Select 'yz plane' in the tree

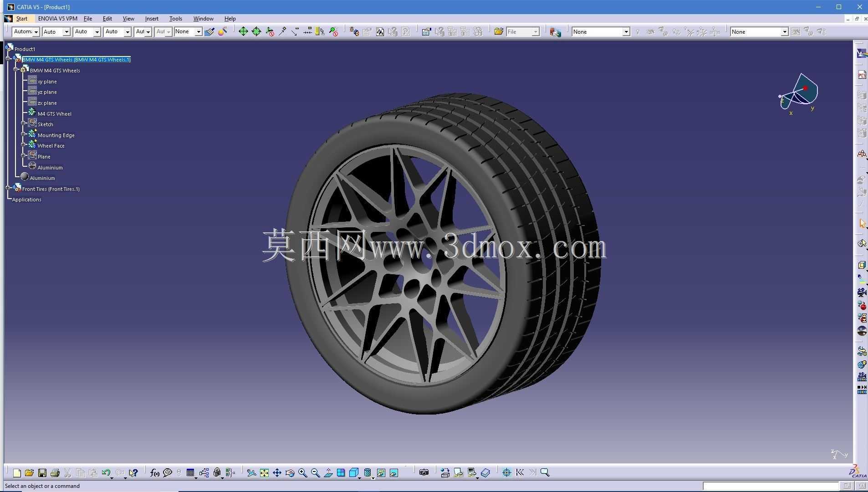[x=47, y=92]
